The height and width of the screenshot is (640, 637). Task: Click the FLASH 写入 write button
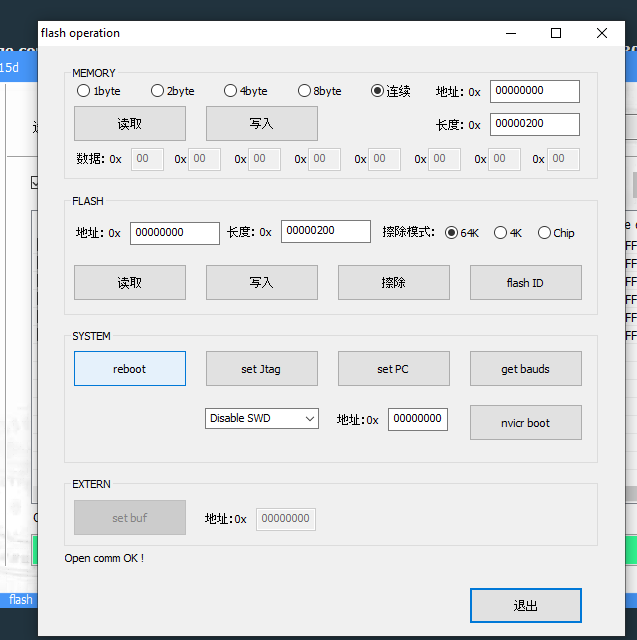262,282
